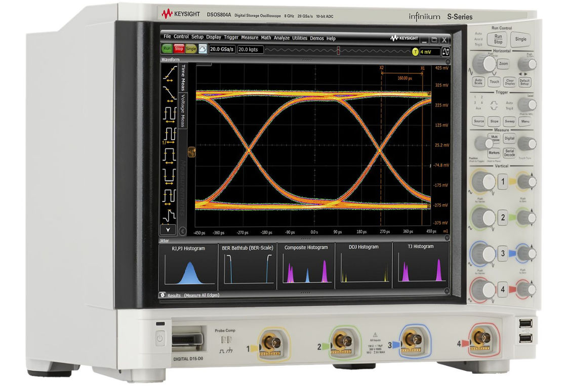
Task: Switch to the Voltage Meas tab
Action: 183,110
